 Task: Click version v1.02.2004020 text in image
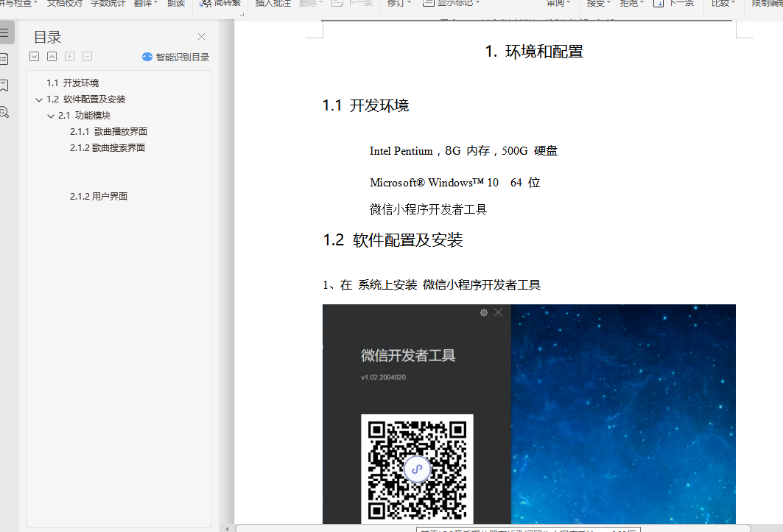[x=384, y=377]
